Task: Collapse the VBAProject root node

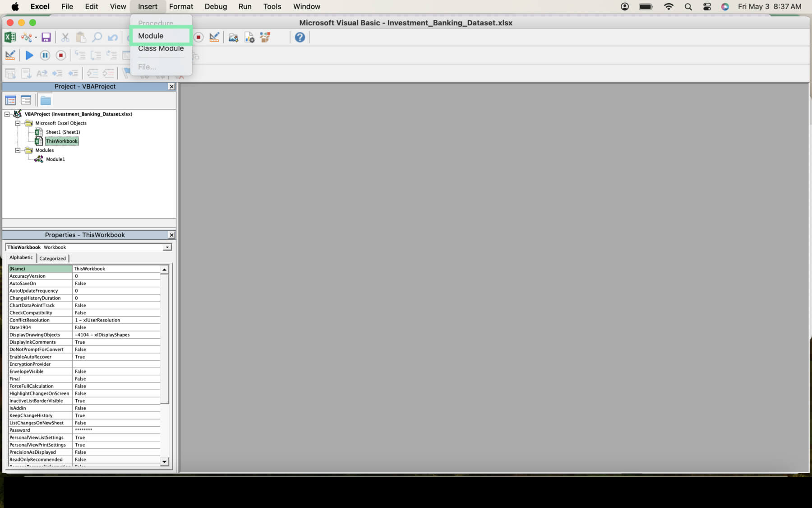Action: [x=7, y=114]
